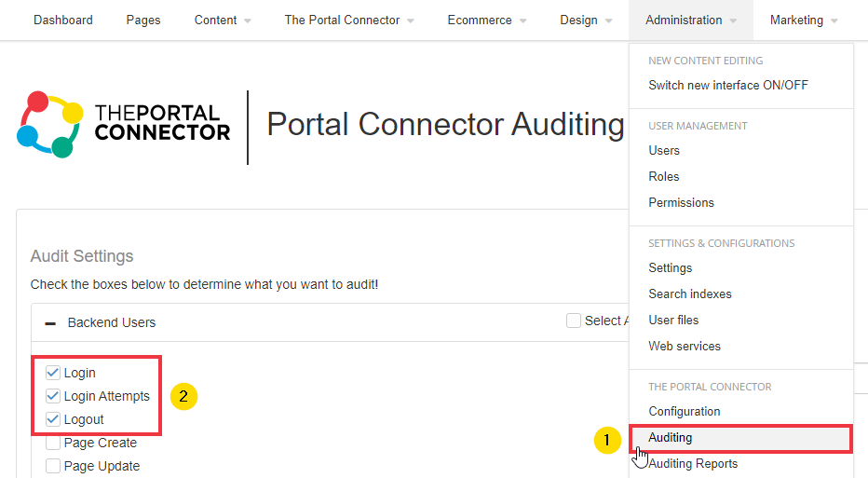Enable the Page Update checkbox

(53, 466)
